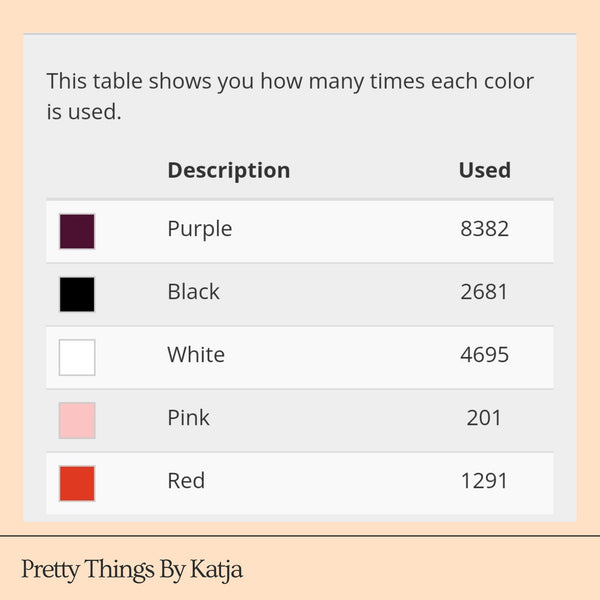This screenshot has width=600, height=600.
Task: Select the Red description label
Action: coord(186,481)
